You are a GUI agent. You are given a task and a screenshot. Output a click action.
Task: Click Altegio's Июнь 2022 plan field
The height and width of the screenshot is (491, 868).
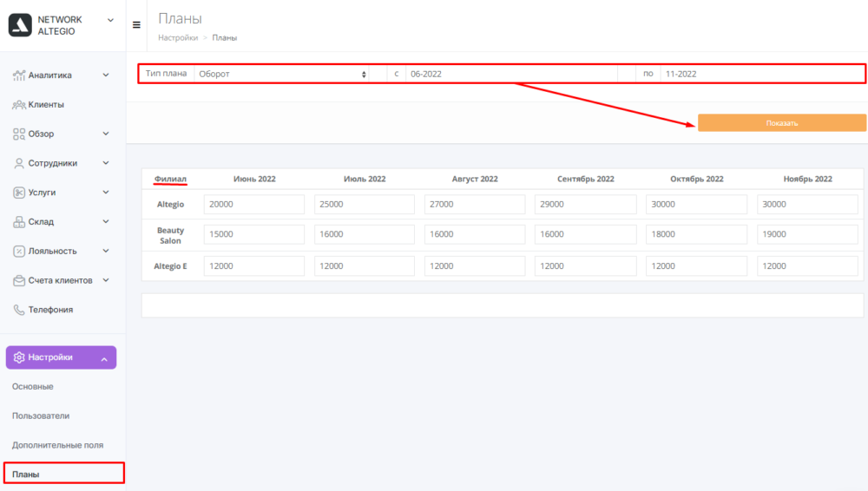(254, 205)
